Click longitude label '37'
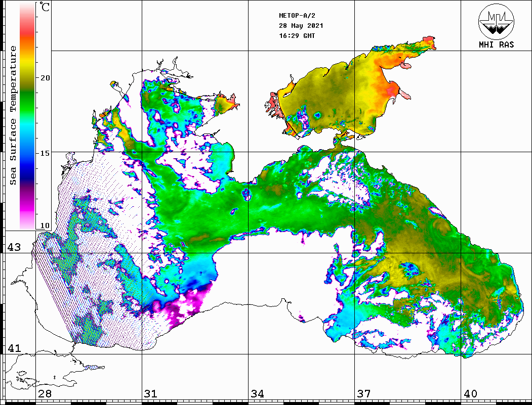 click(364, 394)
